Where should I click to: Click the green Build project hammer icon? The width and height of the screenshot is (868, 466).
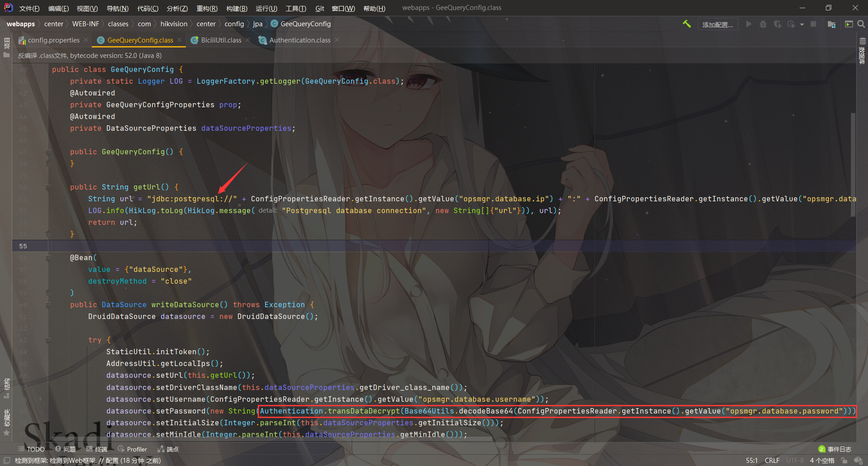tap(687, 24)
